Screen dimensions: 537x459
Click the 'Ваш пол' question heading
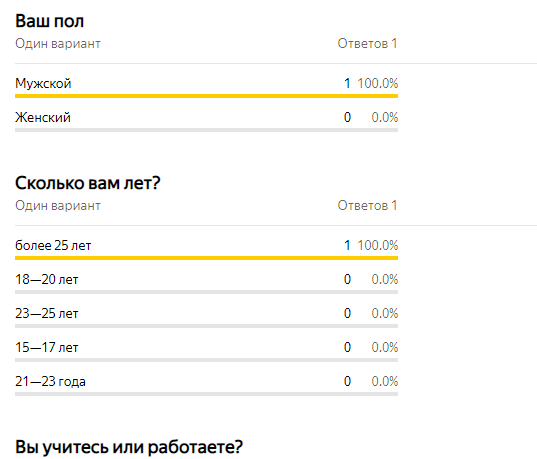coord(49,21)
